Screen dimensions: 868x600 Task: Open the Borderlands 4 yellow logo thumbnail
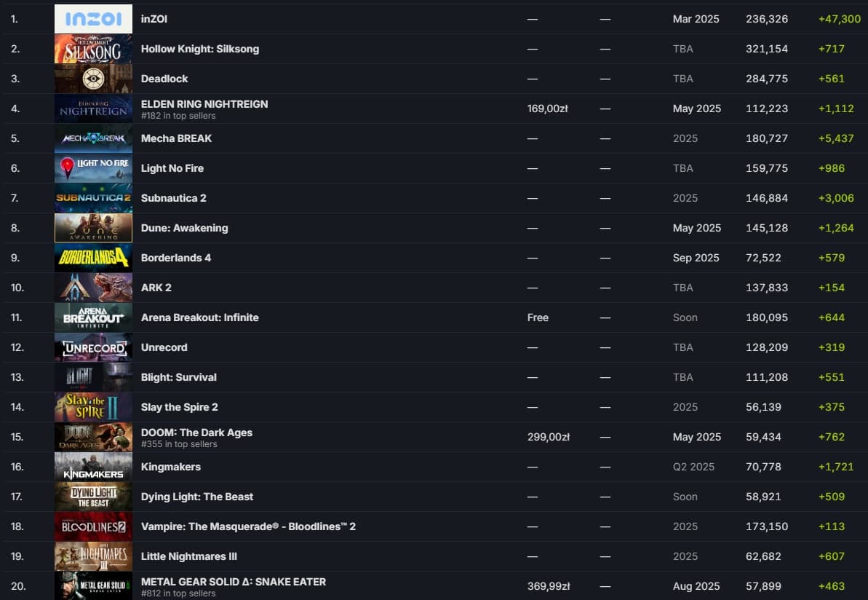click(x=93, y=258)
